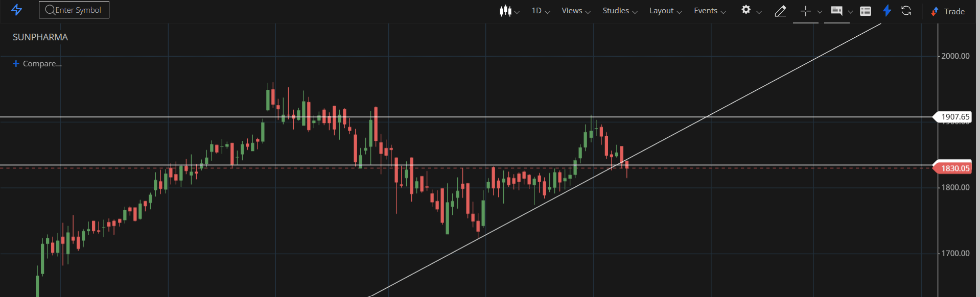Viewport: 980px width, 297px height.
Task: Open chart settings gear icon
Action: click(x=746, y=10)
